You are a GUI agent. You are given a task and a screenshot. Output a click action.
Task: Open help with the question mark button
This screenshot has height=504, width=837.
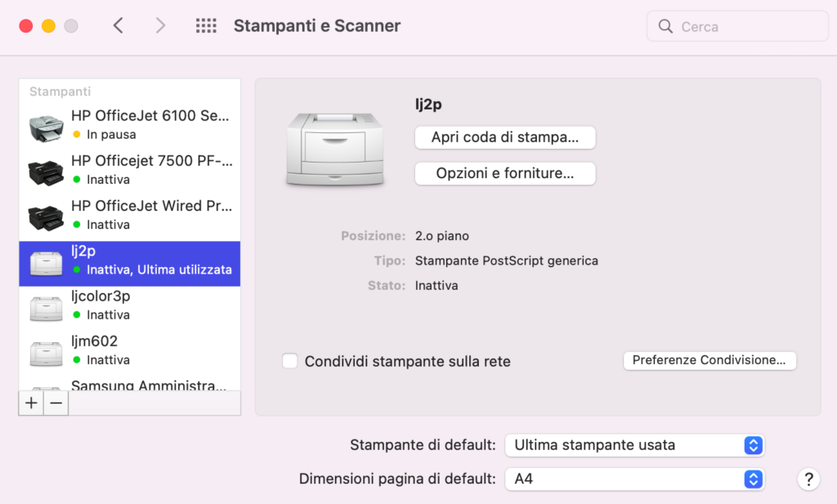[808, 479]
